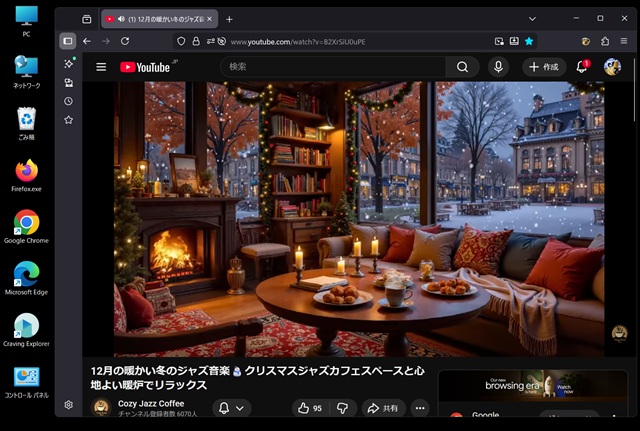Viewport: 640px width, 431px height.
Task: Open the video more actions ellipsis menu
Action: [x=419, y=408]
